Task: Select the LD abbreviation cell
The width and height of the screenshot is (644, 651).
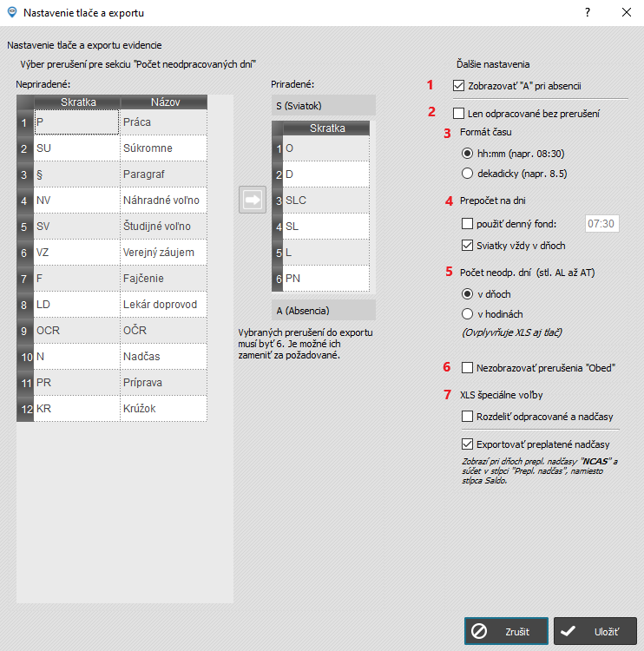Action: coord(77,305)
